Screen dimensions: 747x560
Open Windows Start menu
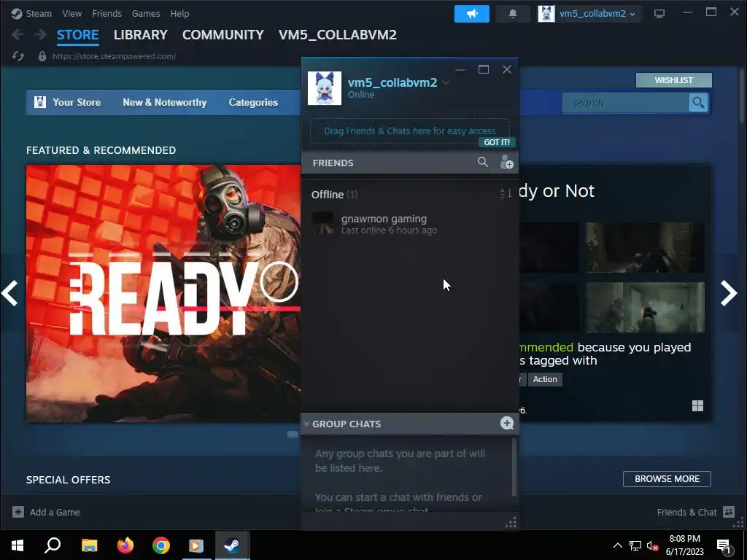click(x=18, y=545)
